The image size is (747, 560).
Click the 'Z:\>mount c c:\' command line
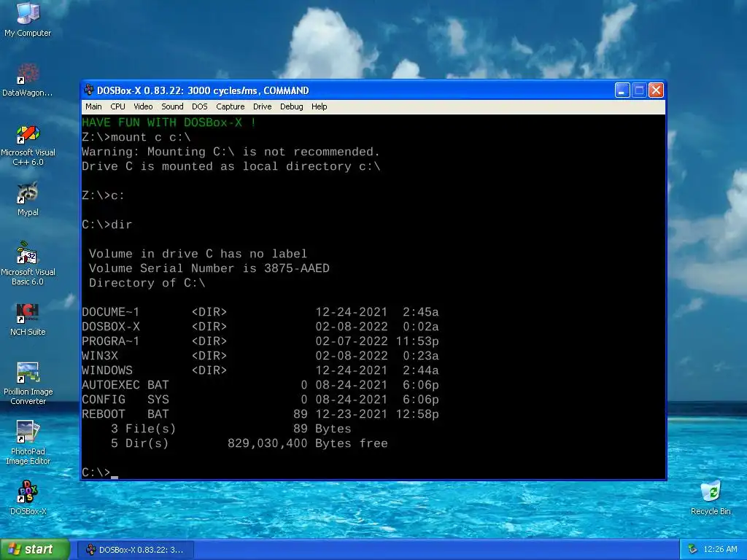(x=136, y=137)
